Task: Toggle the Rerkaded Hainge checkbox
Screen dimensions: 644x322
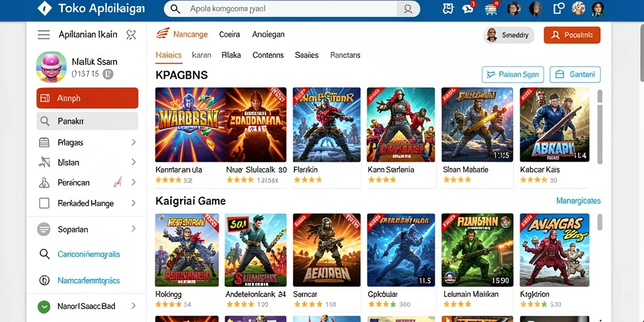Action: pos(44,203)
